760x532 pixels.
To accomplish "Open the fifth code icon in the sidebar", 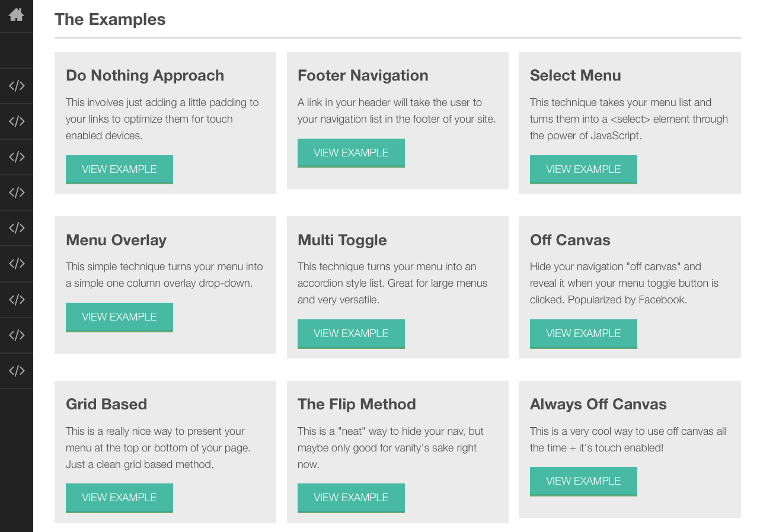I will [16, 228].
